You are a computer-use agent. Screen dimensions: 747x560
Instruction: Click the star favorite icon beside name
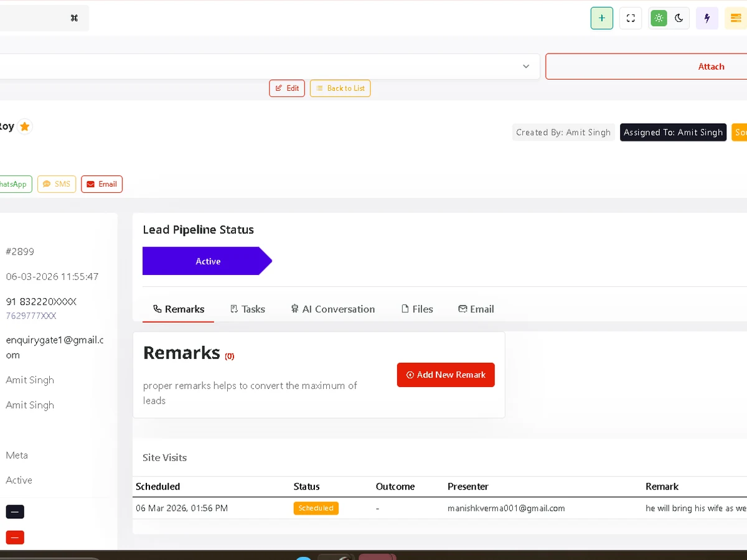pyautogui.click(x=25, y=127)
